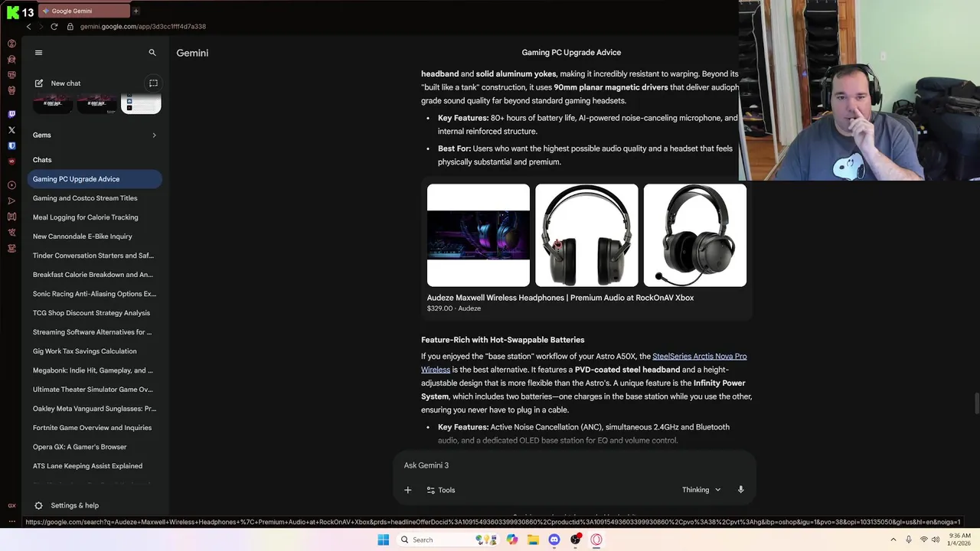Open the Gemini hamburger main menu
Screen dimensions: 980x551
(38, 53)
